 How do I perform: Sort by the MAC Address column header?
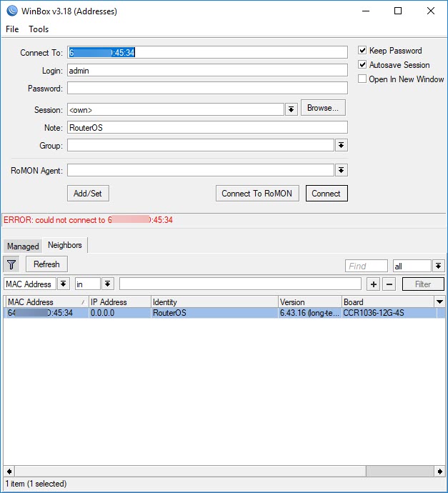point(47,302)
